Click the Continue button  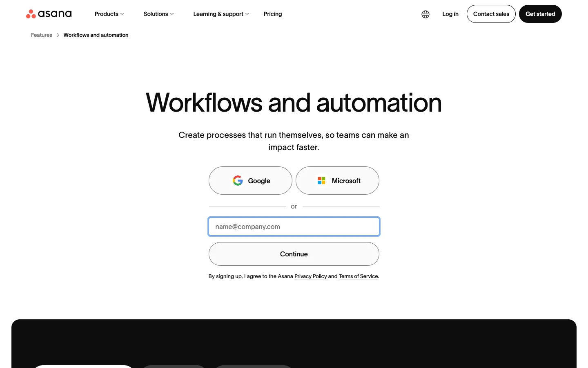pyautogui.click(x=294, y=254)
